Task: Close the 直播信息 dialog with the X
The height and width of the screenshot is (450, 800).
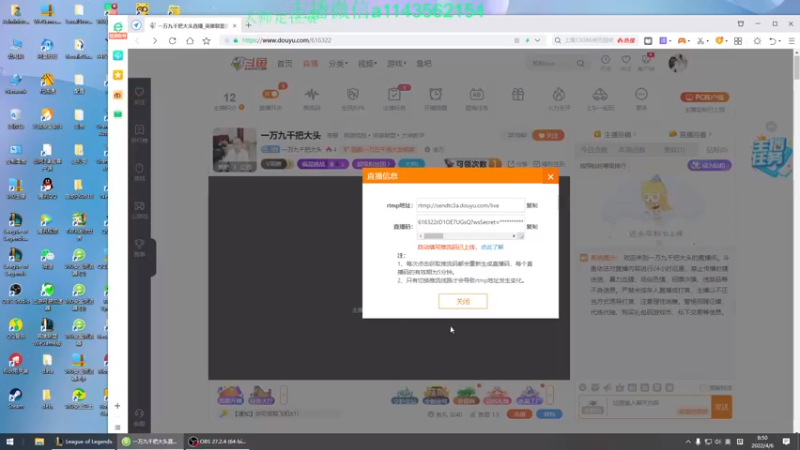Action: pos(551,177)
